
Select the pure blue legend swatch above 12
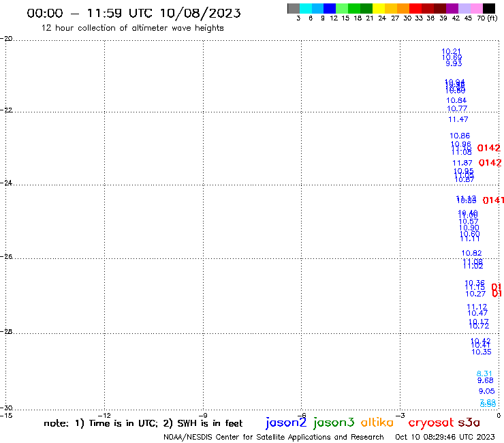click(330, 8)
